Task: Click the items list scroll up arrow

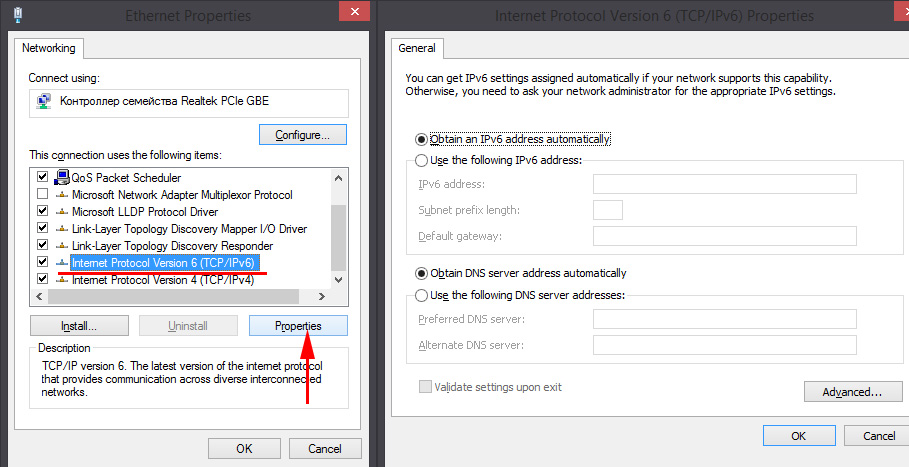Action: point(339,178)
